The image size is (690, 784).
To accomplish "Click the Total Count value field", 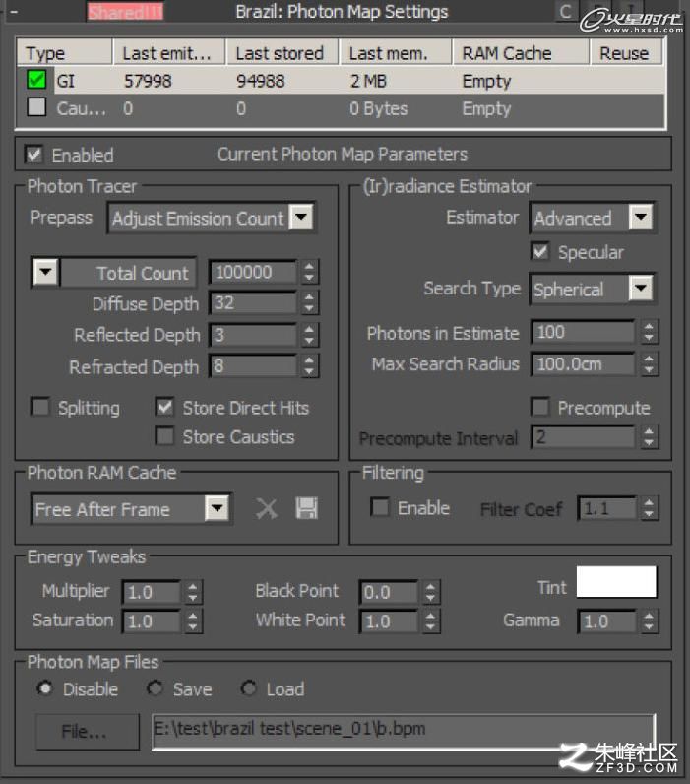I will coord(253,272).
